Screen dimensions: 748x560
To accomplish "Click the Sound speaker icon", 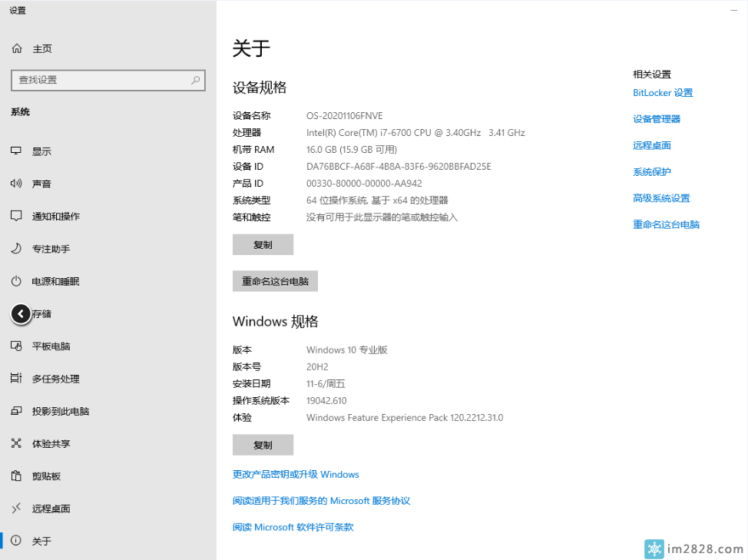I will [16, 184].
